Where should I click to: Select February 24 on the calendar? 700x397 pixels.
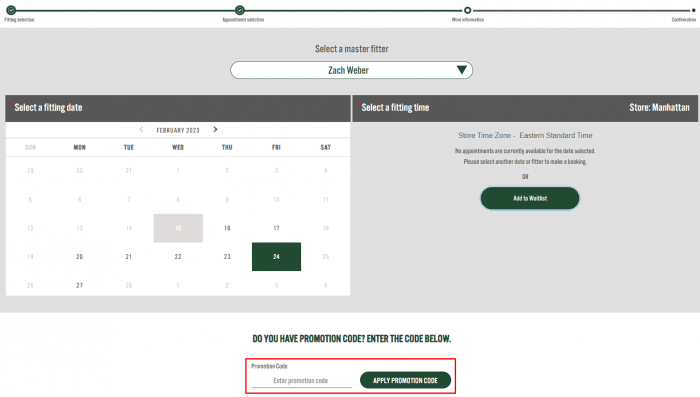coord(276,257)
